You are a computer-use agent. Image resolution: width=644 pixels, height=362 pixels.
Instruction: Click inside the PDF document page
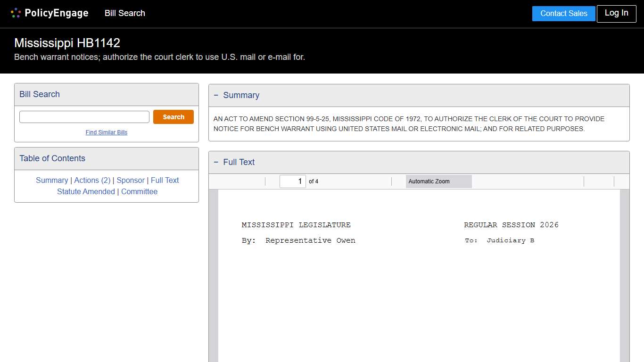pos(419,292)
